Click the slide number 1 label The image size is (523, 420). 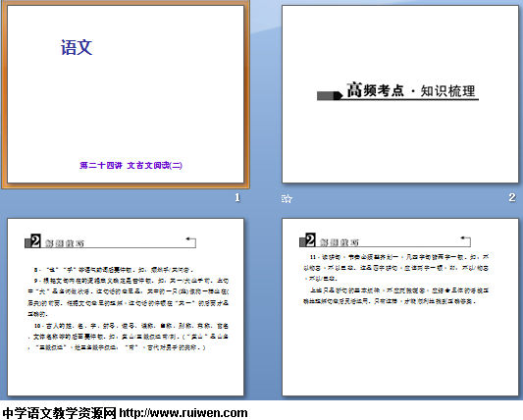pyautogui.click(x=237, y=198)
